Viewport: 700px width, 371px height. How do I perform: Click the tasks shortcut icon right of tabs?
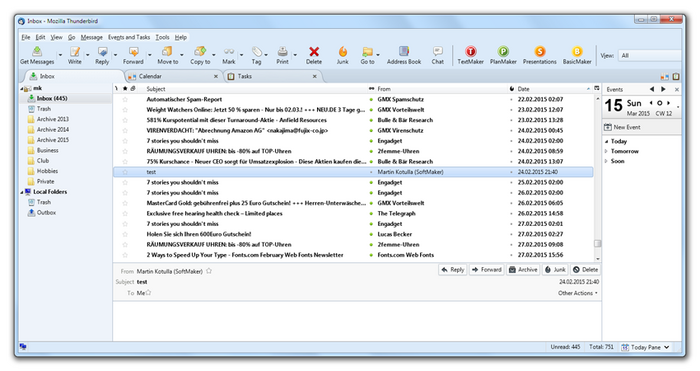(676, 77)
